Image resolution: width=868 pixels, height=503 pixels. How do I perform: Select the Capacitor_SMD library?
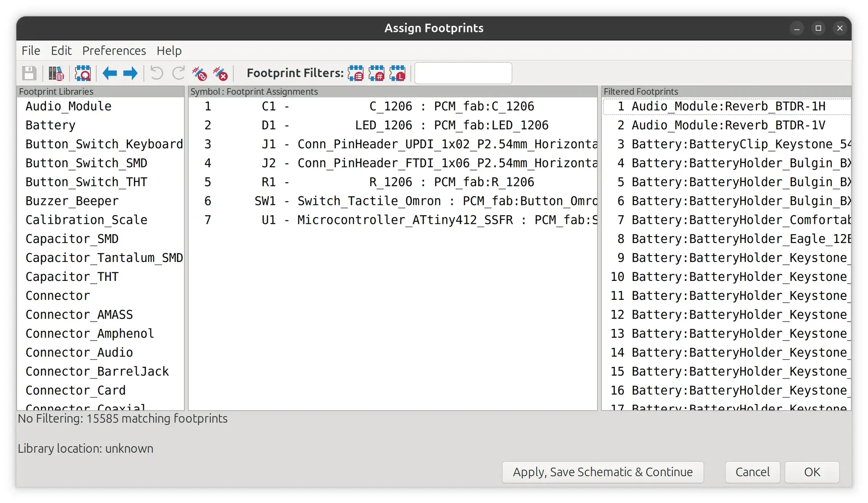click(72, 239)
